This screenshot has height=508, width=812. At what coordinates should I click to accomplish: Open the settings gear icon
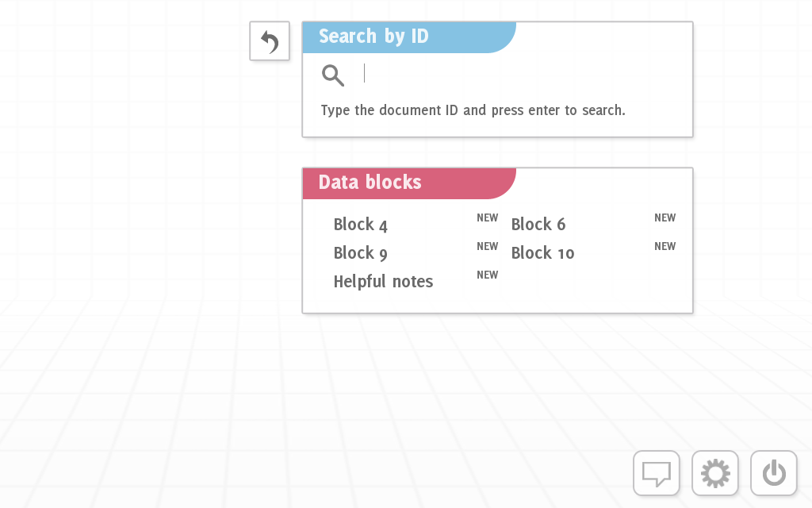(714, 473)
